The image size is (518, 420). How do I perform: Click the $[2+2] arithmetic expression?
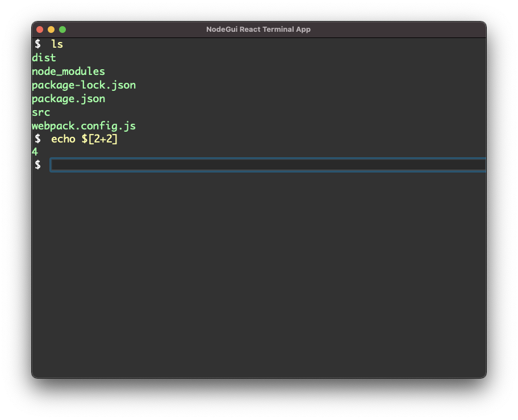99,139
